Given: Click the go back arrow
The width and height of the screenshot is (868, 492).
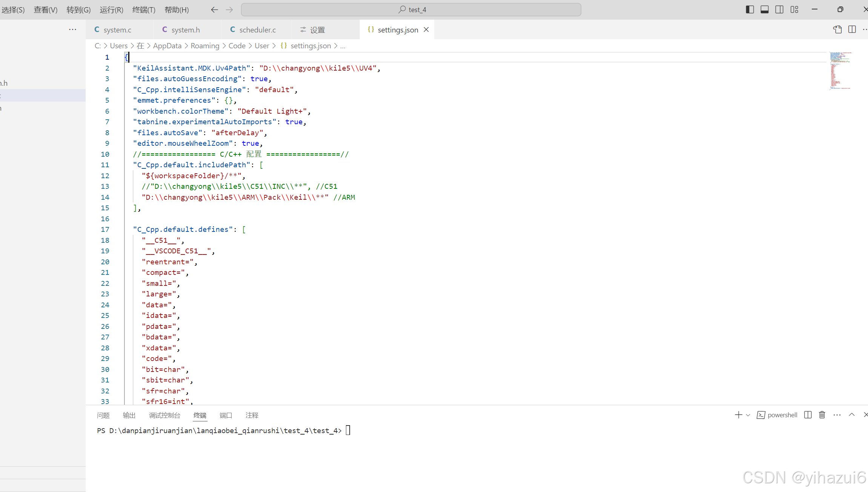Looking at the screenshot, I should (214, 10).
